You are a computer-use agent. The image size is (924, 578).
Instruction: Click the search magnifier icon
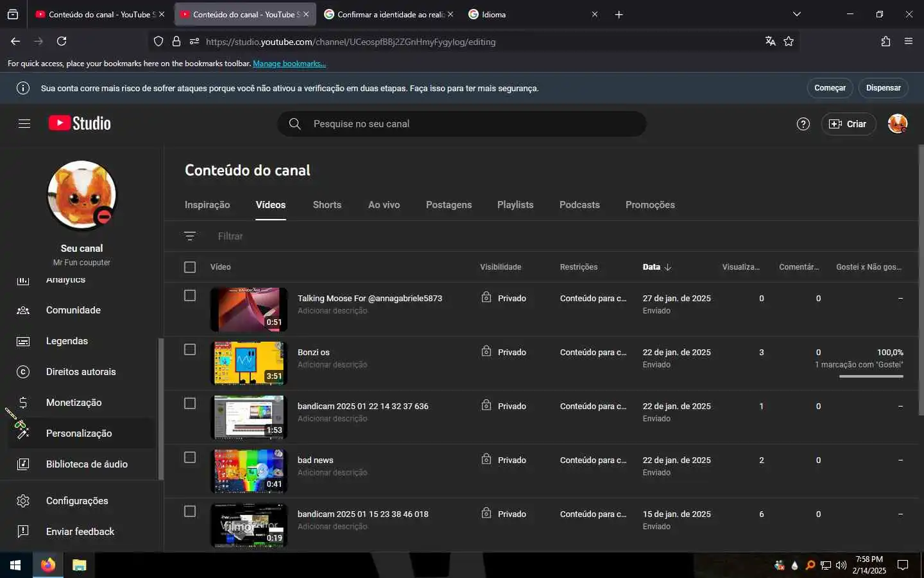pos(295,124)
